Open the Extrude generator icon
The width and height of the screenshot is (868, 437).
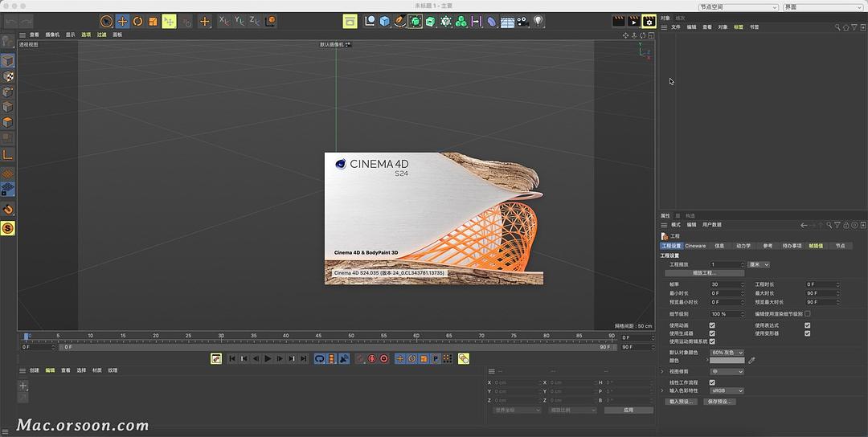[x=431, y=22]
